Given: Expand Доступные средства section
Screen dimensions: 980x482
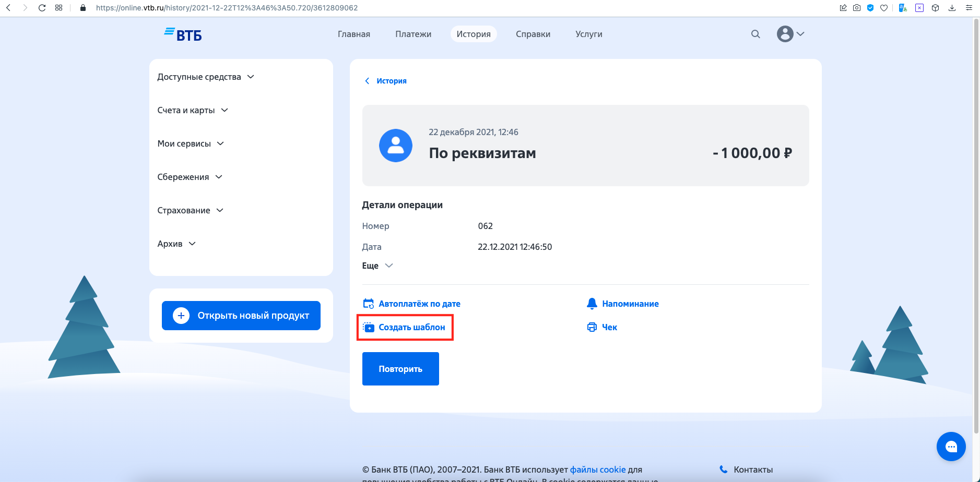Looking at the screenshot, I should tap(206, 77).
